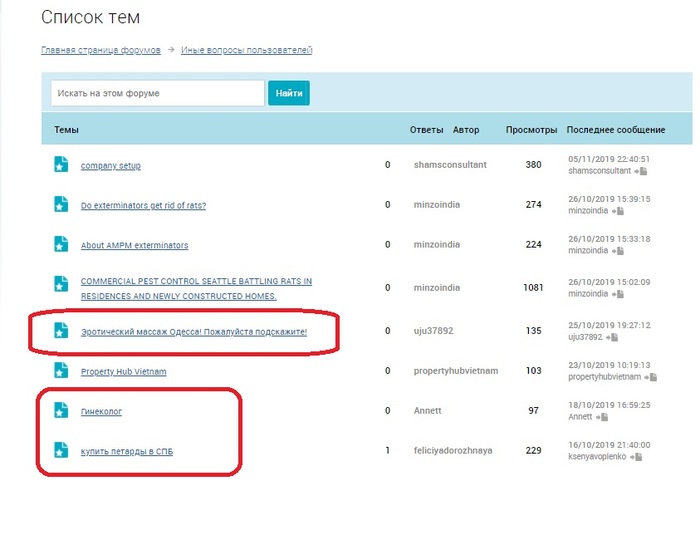Viewport: 700px width, 535px height.
Task: Go to last post icon after shamsconsultant
Action: click(x=641, y=171)
